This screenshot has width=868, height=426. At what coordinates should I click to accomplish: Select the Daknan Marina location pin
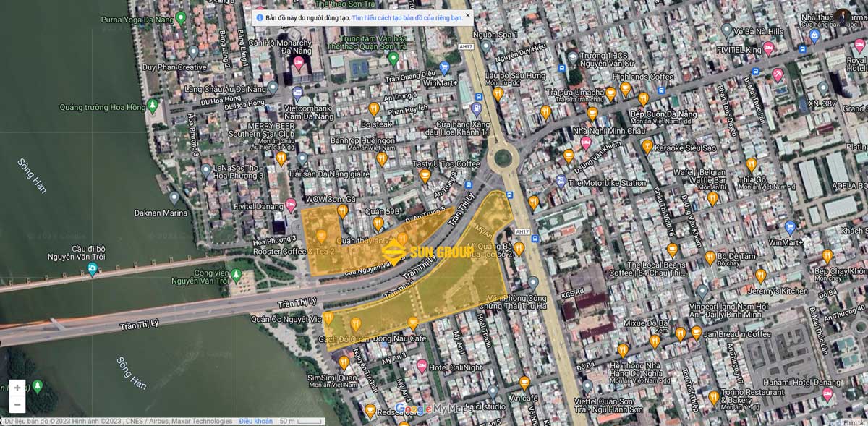point(174,197)
